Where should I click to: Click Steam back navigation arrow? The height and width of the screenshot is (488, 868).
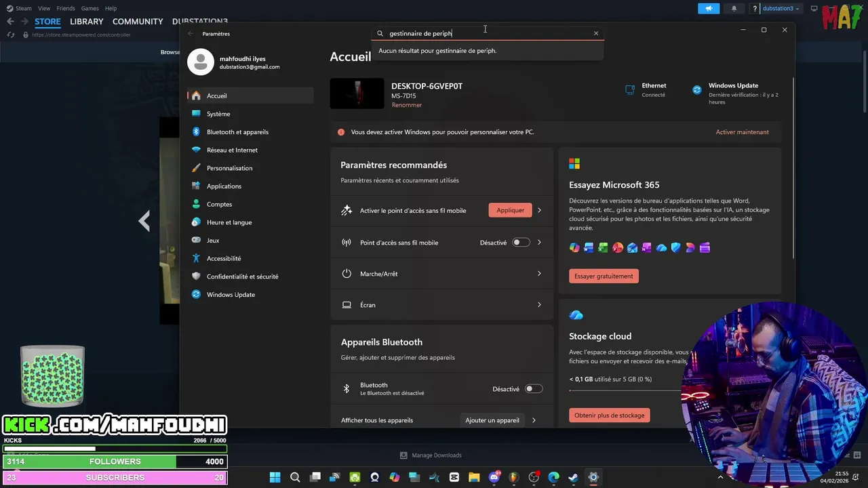(10, 22)
